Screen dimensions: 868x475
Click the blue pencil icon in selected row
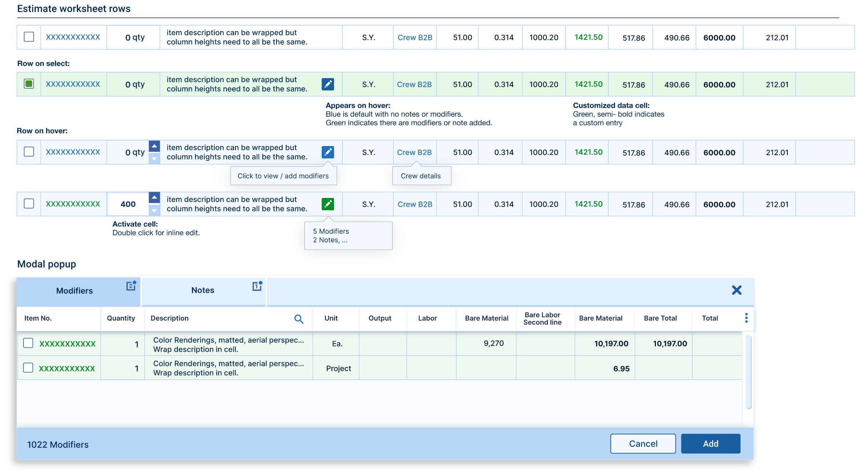click(x=327, y=84)
